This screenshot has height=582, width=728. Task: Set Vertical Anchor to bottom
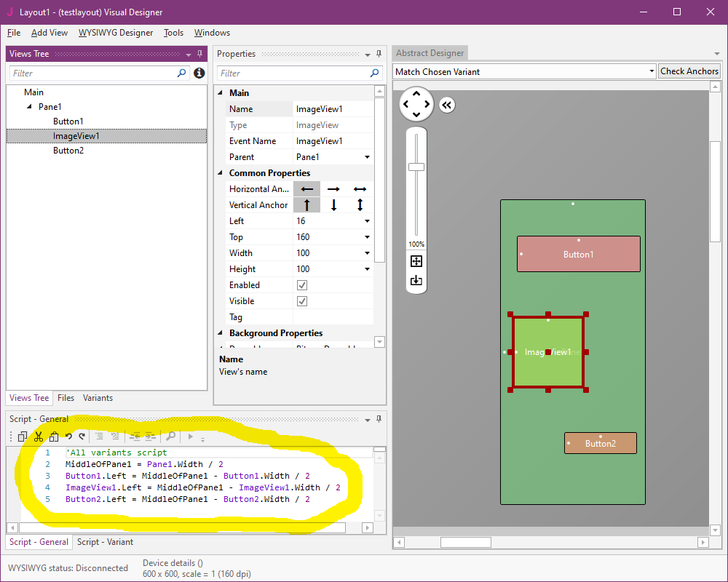333,204
